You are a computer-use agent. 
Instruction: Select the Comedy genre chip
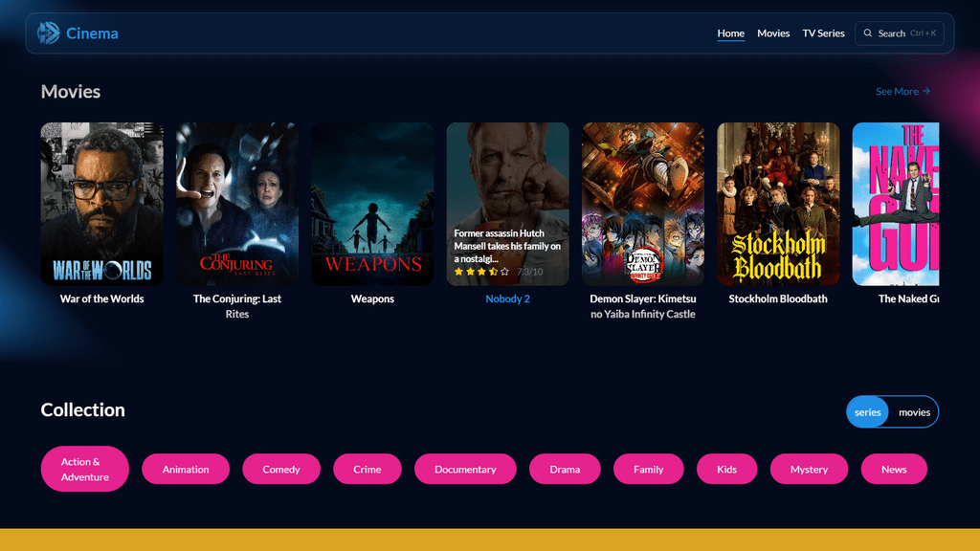(281, 469)
